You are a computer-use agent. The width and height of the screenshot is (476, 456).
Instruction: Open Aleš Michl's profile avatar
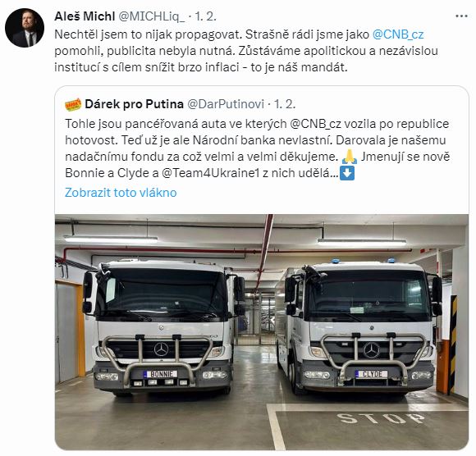[25, 28]
